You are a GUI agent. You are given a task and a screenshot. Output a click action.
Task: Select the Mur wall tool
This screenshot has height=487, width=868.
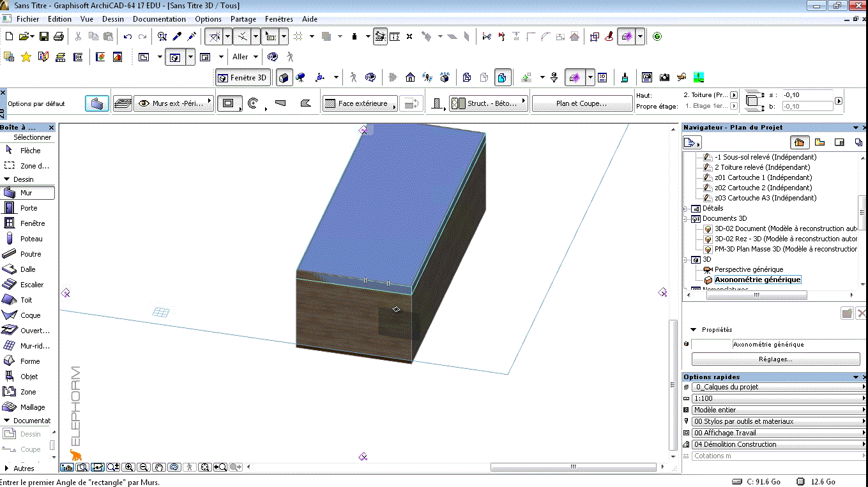click(27, 193)
